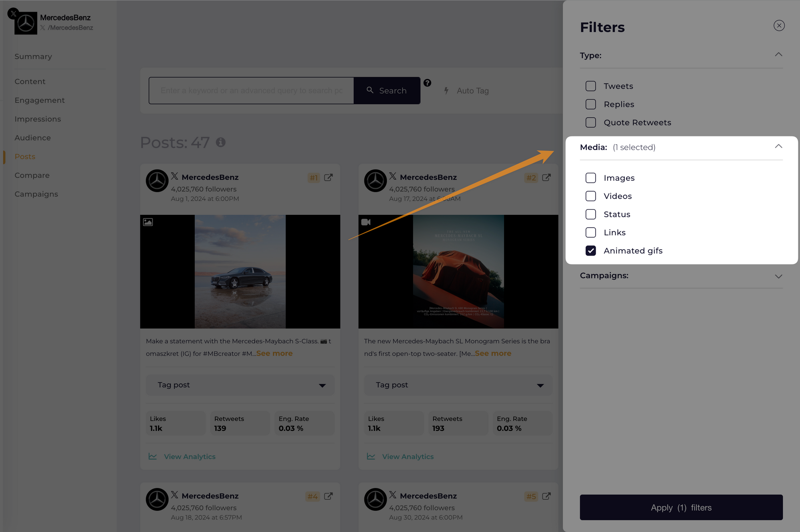The image size is (800, 532).
Task: Open post #4 in external link
Action: click(328, 496)
